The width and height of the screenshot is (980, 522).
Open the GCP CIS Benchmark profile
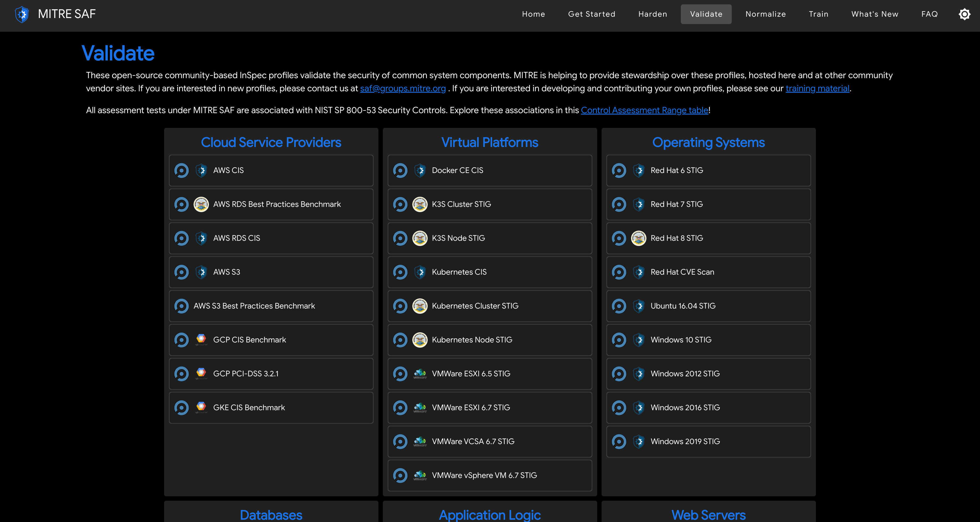click(x=271, y=340)
